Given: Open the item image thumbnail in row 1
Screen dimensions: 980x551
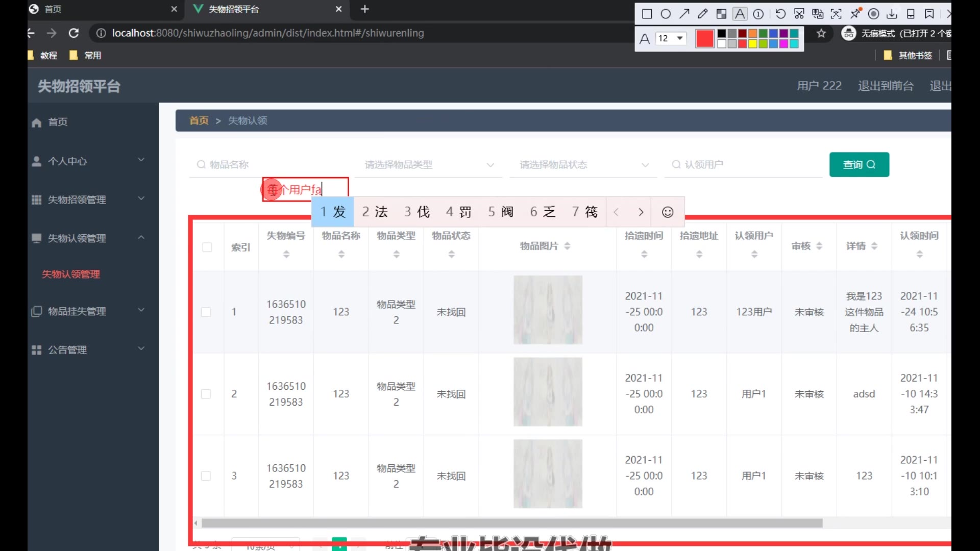Looking at the screenshot, I should pyautogui.click(x=548, y=310).
